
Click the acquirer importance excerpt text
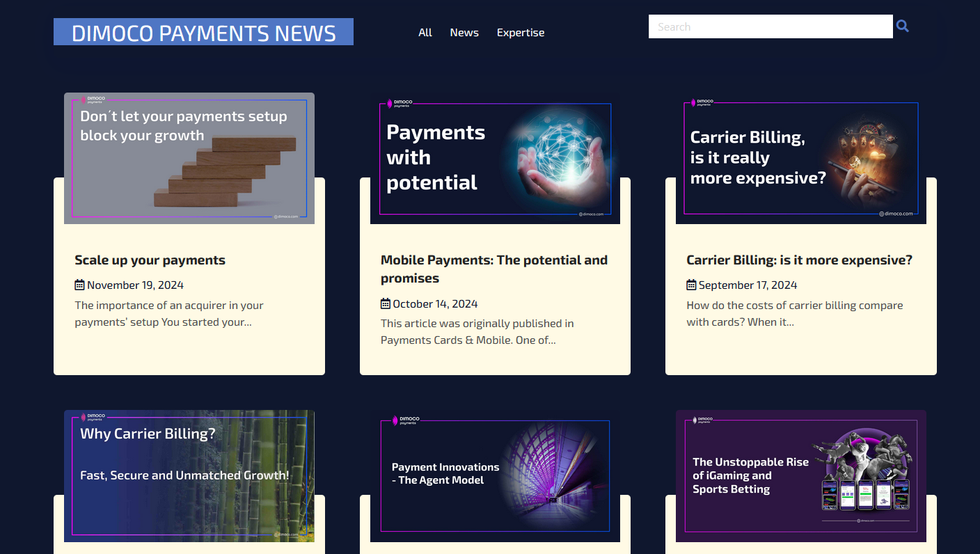pyautogui.click(x=168, y=314)
